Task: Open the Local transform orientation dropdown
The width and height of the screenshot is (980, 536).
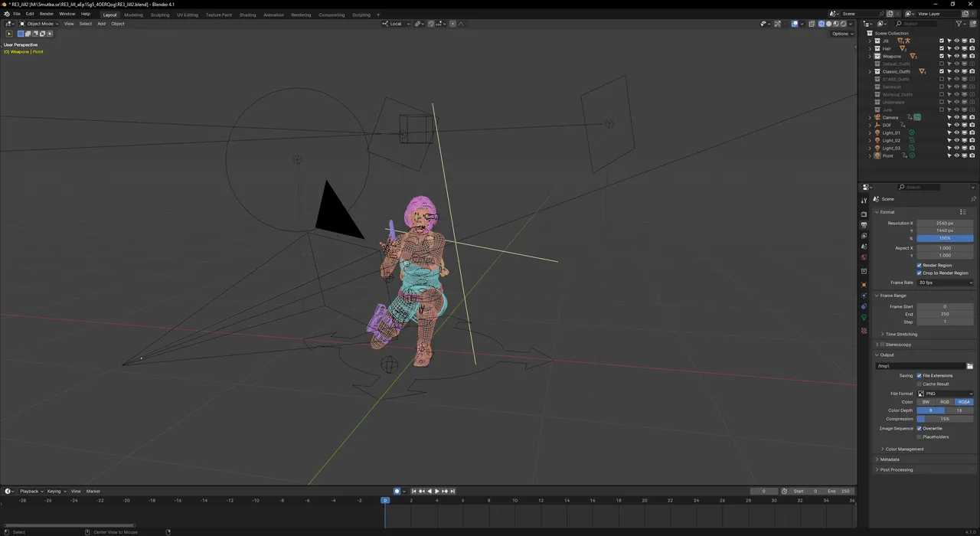Action: tap(396, 24)
